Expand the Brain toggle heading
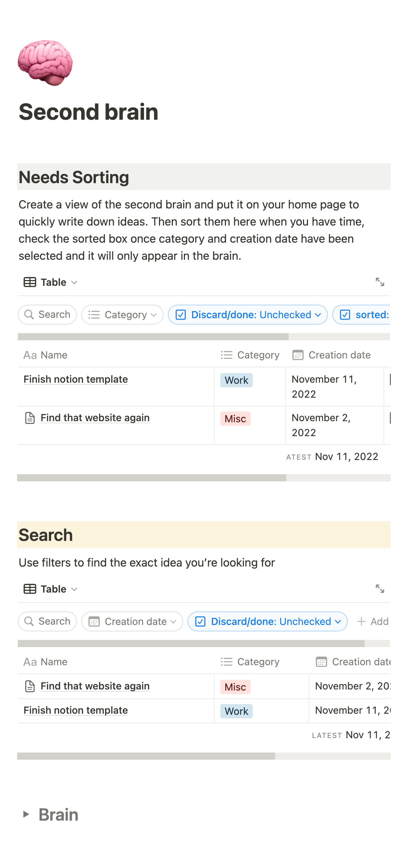Image resolution: width=401 pixels, height=868 pixels. [x=26, y=814]
